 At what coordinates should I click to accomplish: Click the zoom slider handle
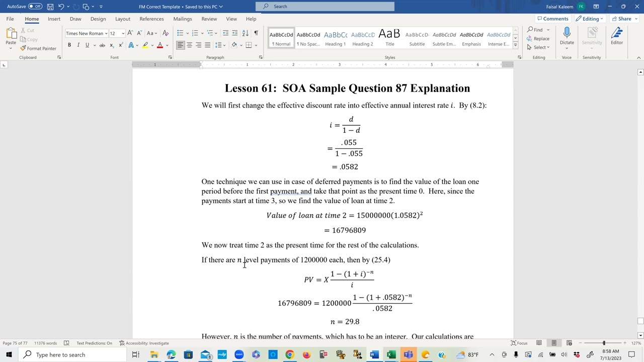[604, 343]
